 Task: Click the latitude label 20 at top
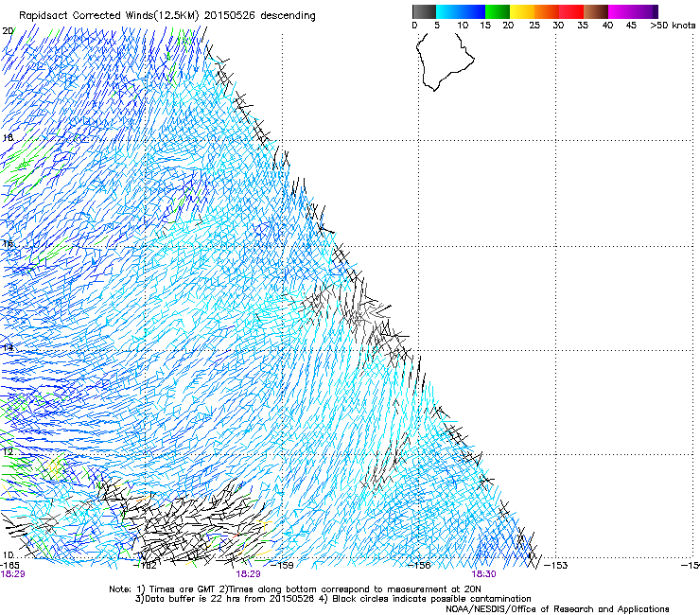pyautogui.click(x=8, y=31)
